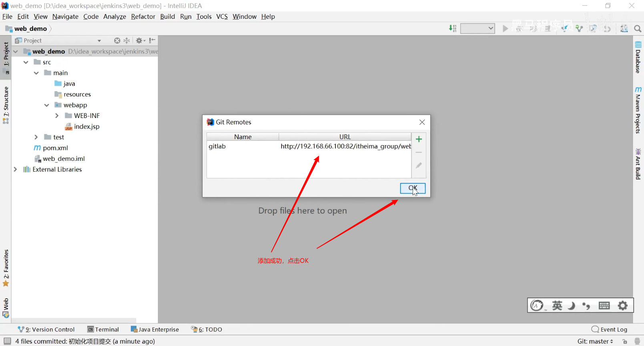The image size is (644, 346).
Task: Open the File menu
Action: (x=7, y=16)
